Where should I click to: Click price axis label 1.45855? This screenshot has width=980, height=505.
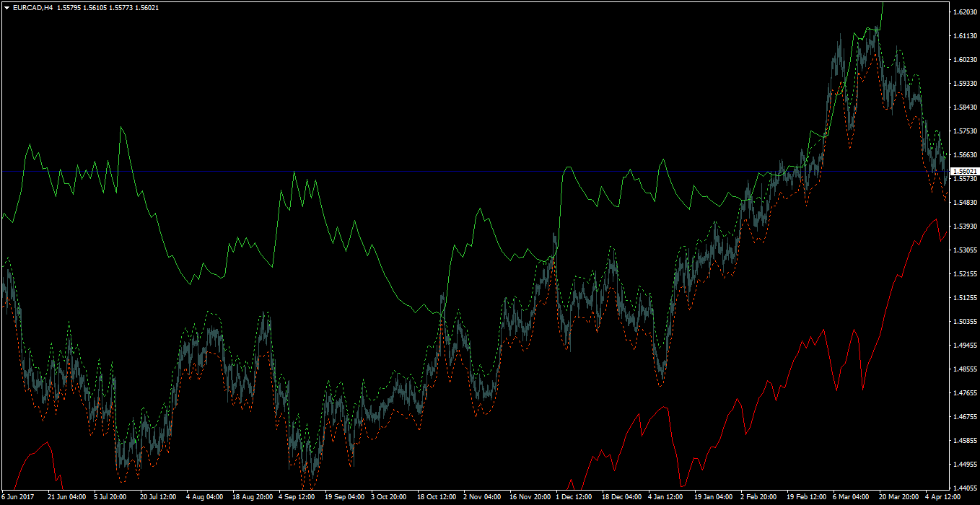point(965,441)
